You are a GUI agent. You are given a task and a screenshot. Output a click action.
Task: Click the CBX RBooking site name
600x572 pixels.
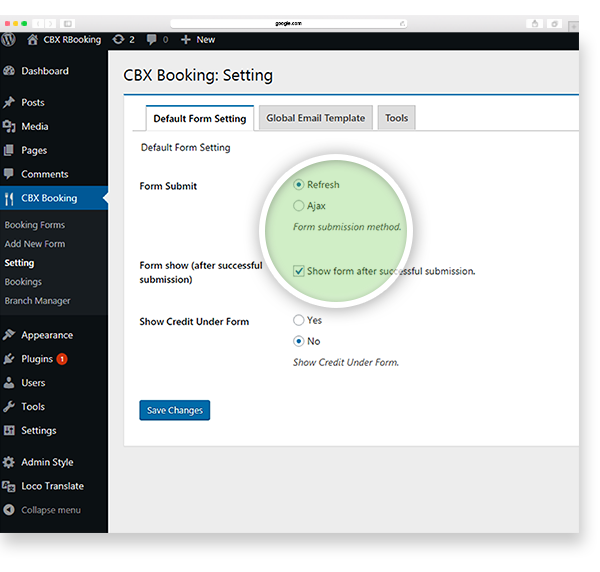tap(72, 39)
